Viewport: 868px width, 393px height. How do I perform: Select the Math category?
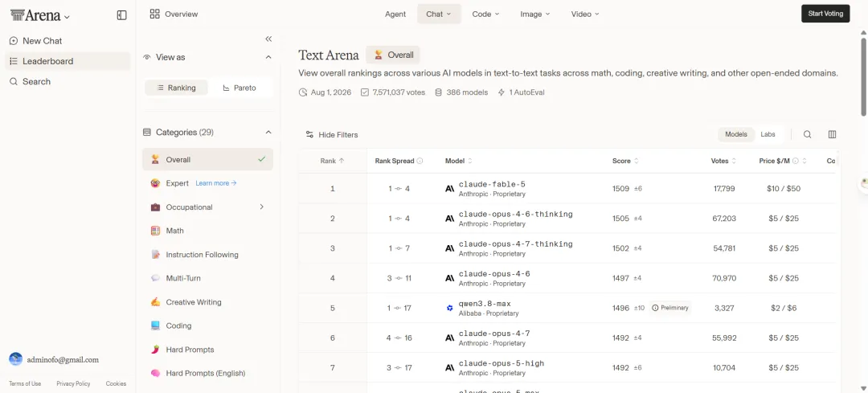207,231
